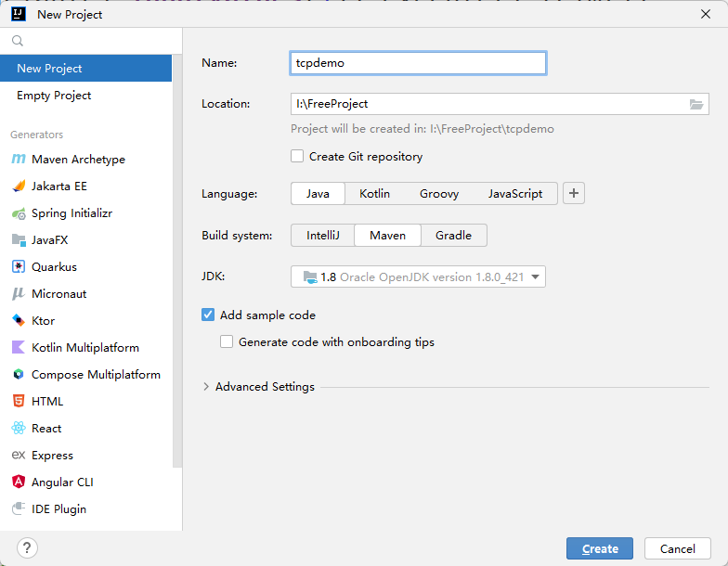Viewport: 728px width, 566px height.
Task: Select Gradle as build system
Action: tap(453, 236)
